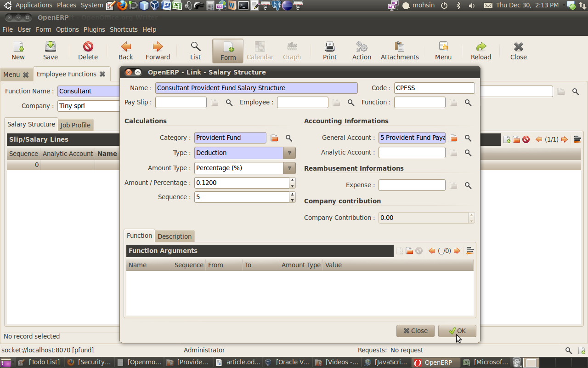This screenshot has width=588, height=368.
Task: Search Pay Slip with magnifier icon
Action: point(229,103)
